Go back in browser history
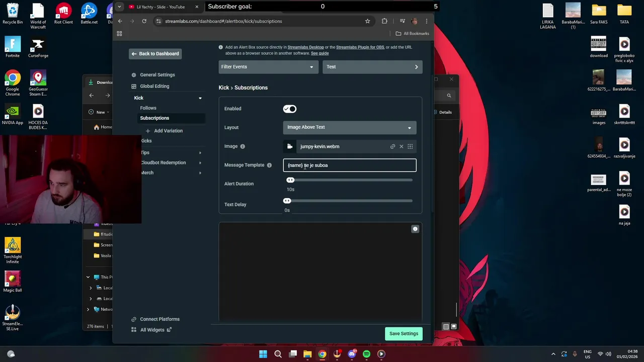This screenshot has width=644, height=362. 120,21
